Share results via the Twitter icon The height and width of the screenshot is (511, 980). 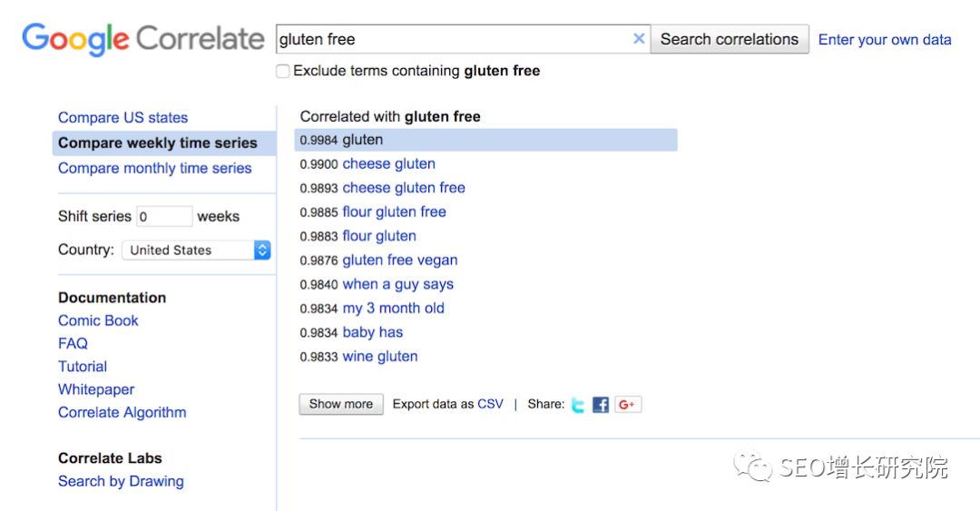[578, 405]
